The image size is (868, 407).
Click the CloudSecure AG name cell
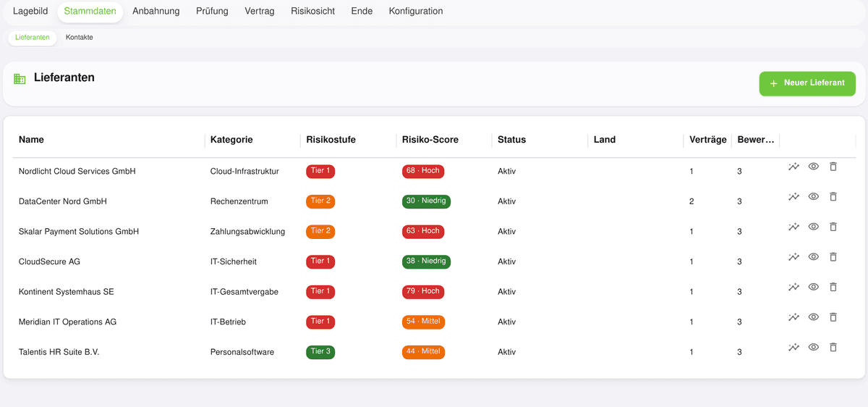49,261
